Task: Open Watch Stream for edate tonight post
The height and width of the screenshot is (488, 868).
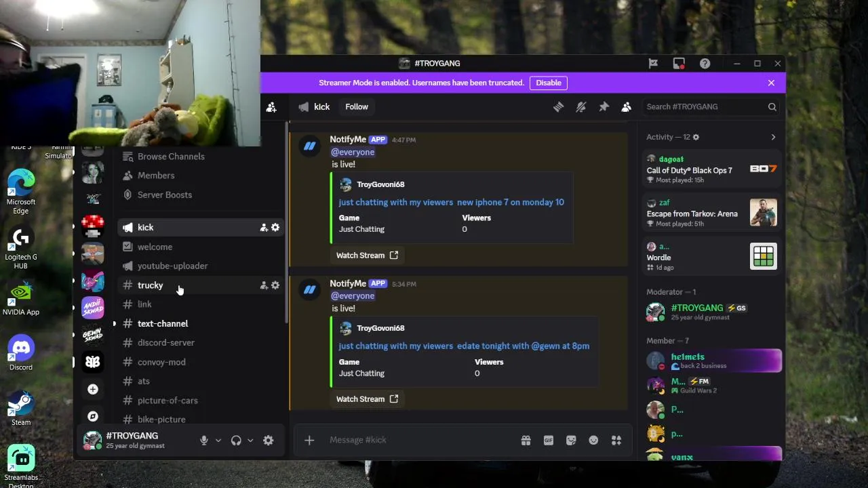Action: (x=367, y=399)
